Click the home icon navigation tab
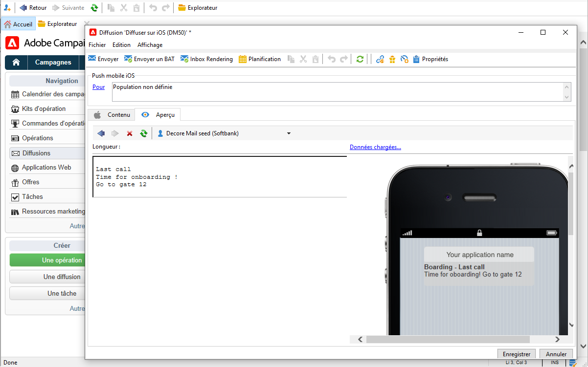The height and width of the screenshot is (367, 588). pyautogui.click(x=16, y=63)
